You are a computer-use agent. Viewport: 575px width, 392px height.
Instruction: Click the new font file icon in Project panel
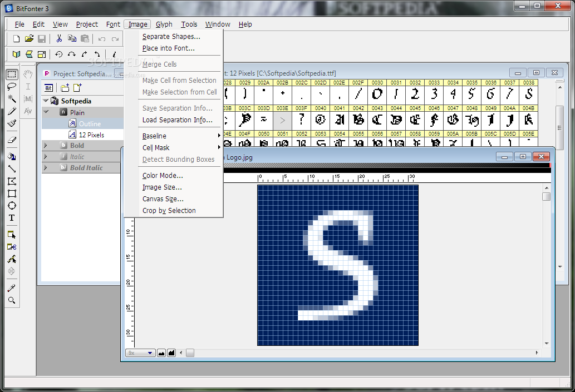tap(77, 88)
